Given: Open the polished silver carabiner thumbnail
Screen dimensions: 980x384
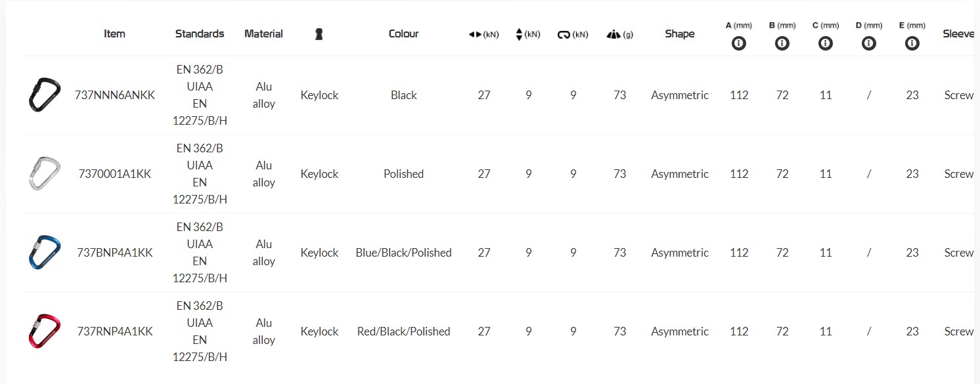Looking at the screenshot, I should pos(45,173).
